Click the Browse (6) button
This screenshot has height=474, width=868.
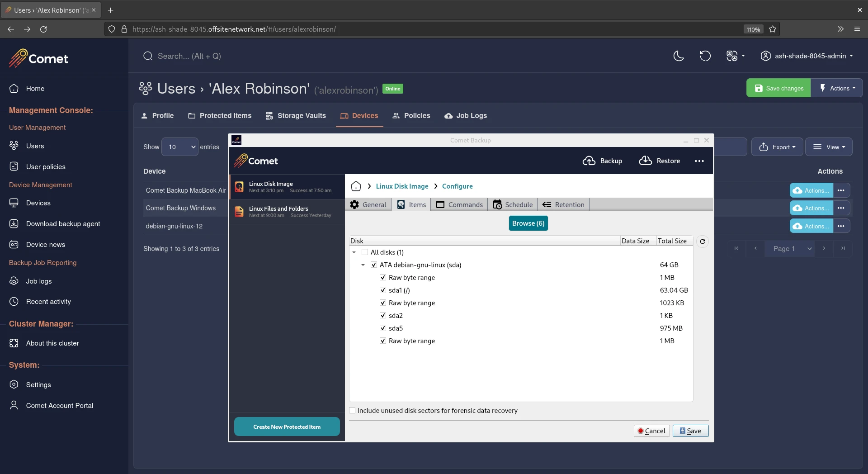coord(528,223)
